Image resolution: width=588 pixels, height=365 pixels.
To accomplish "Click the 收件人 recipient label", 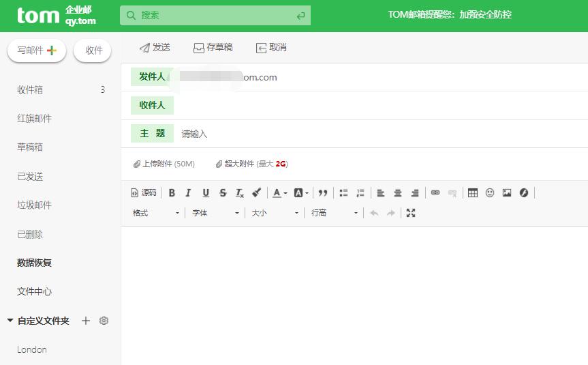I will [152, 105].
